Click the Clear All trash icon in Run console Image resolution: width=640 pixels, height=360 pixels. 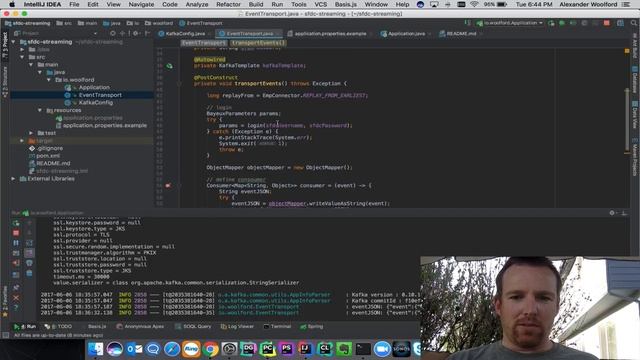pyautogui.click(x=29, y=273)
